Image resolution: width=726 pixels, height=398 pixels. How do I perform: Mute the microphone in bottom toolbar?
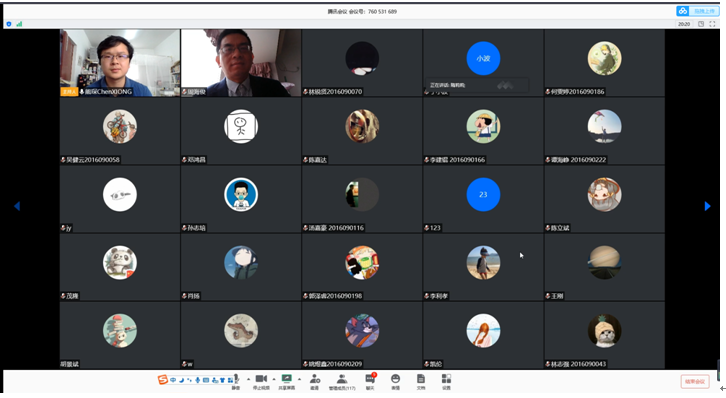[236, 382]
